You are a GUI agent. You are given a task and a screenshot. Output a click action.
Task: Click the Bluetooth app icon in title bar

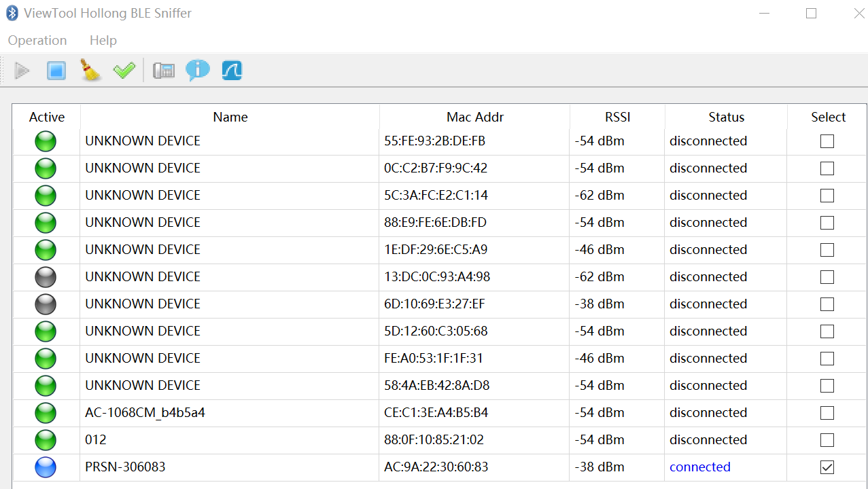tap(12, 13)
